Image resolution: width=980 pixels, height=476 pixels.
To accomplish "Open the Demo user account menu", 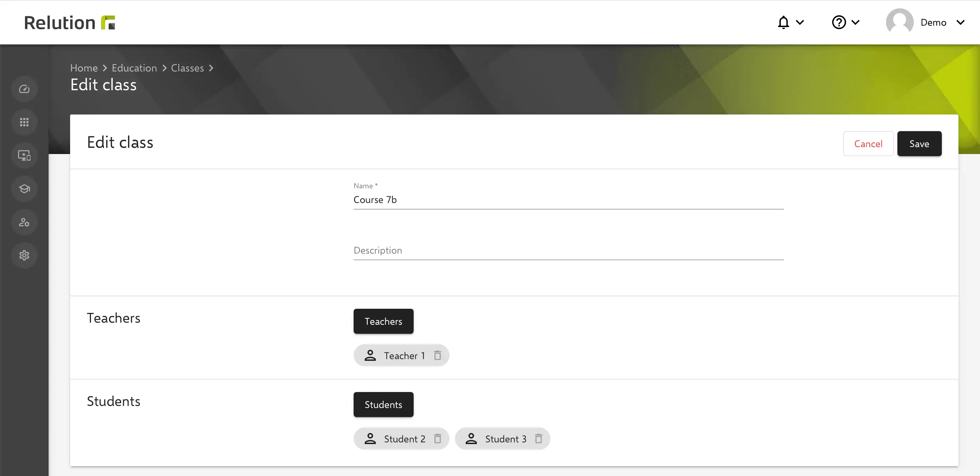I will tap(926, 23).
